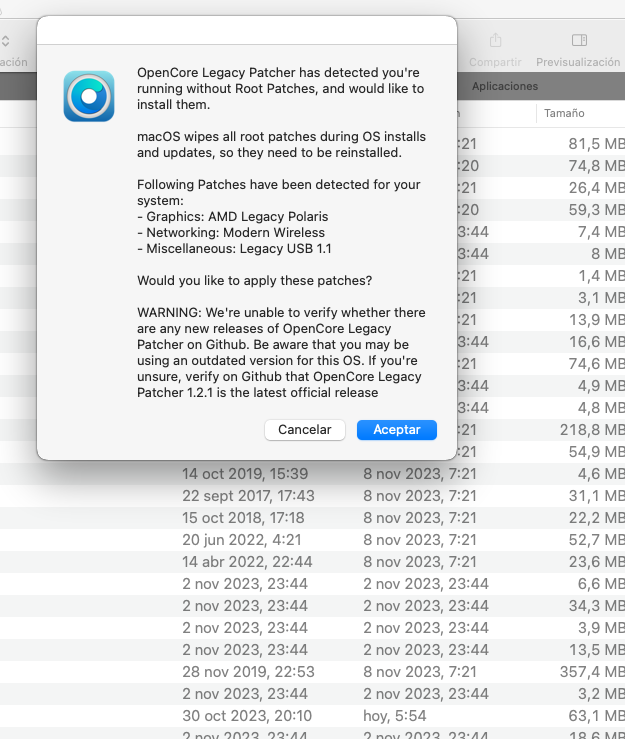Click the 13,9 MB size cell
The image size is (625, 739).
(597, 320)
